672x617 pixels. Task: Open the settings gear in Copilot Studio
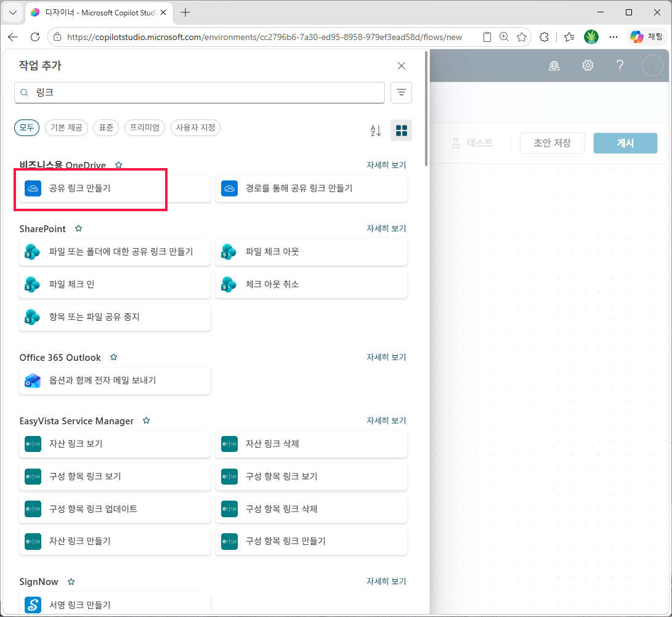click(x=588, y=65)
